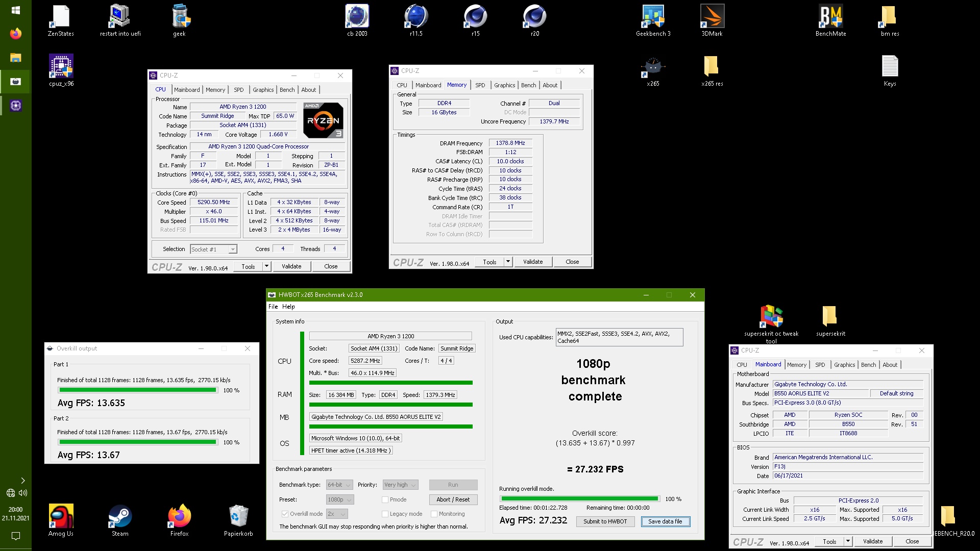Click Close in the Mainboard CPU-Z window

point(912,541)
